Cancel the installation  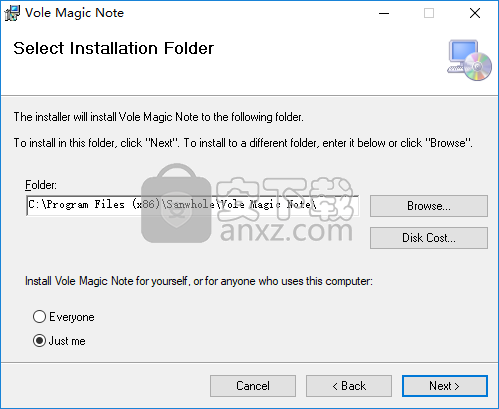[253, 386]
